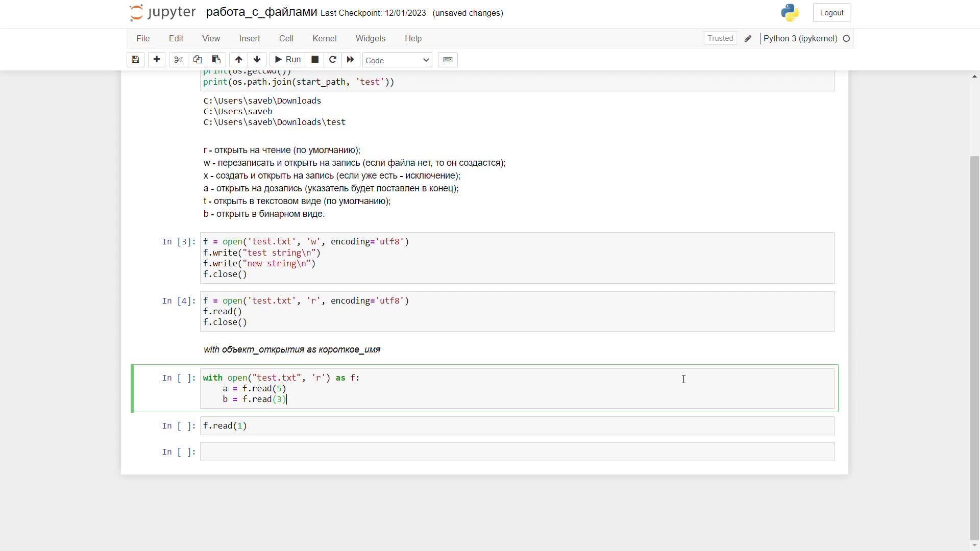Open the cell type dropdown showing Code
Image resolution: width=980 pixels, height=551 pixels.
[397, 60]
